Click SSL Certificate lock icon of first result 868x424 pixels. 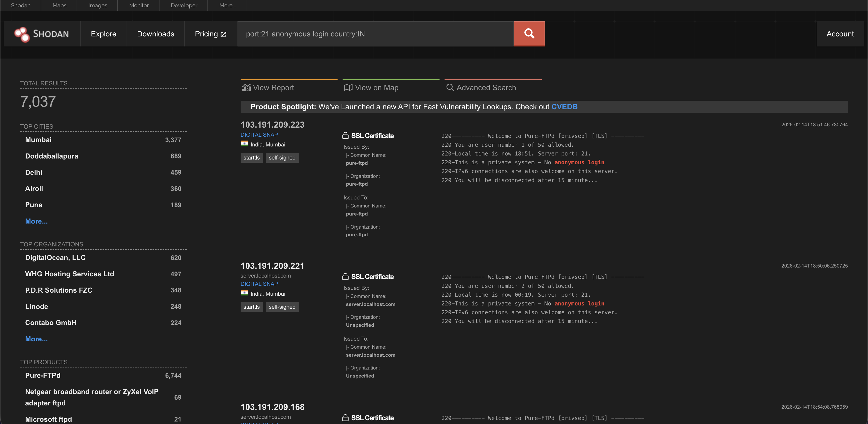(345, 135)
